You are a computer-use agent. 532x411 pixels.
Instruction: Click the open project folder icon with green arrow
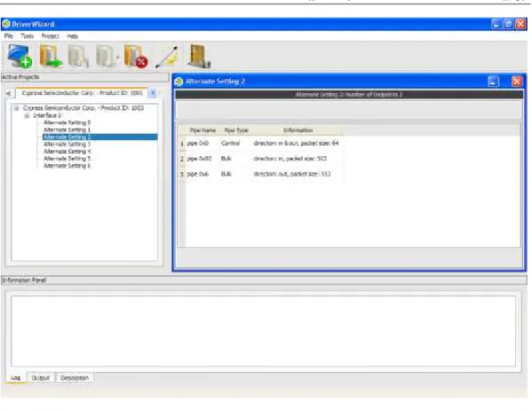51,56
